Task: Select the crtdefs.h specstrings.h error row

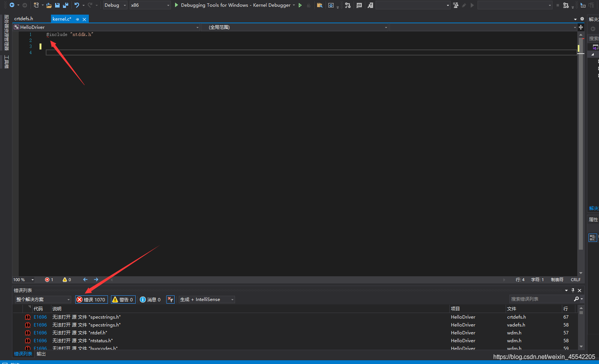Action: (295, 317)
